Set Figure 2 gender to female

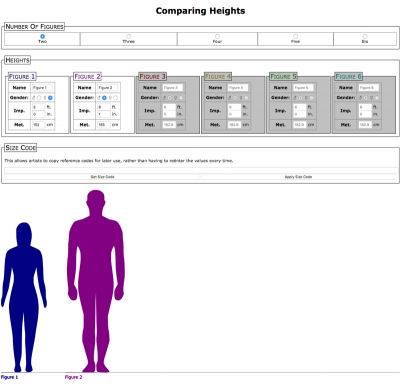(115, 98)
